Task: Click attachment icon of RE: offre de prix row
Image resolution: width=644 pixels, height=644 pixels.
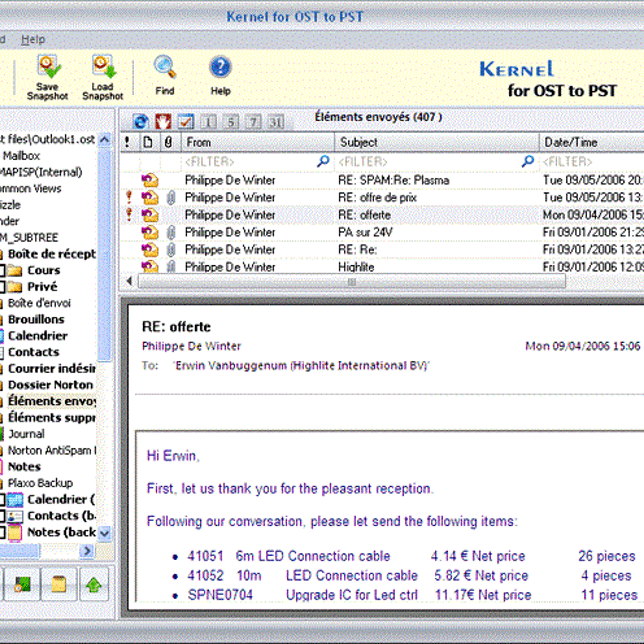Action: click(x=171, y=198)
